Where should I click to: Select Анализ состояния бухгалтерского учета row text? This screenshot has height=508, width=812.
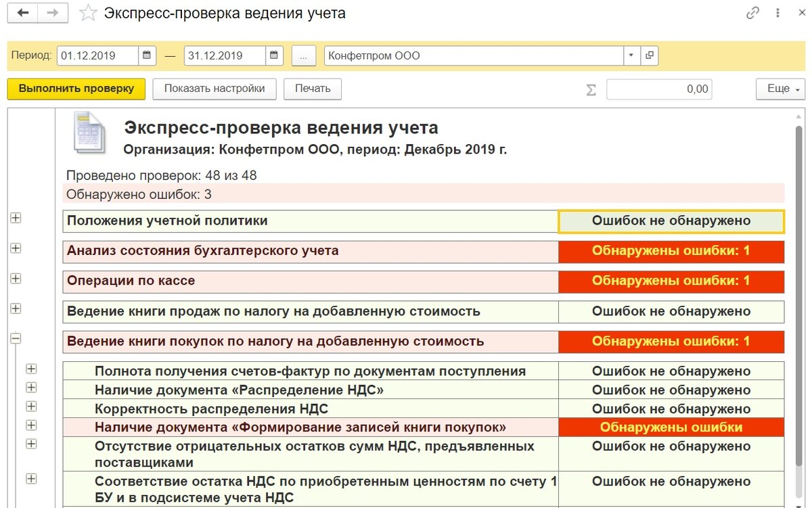tap(203, 251)
